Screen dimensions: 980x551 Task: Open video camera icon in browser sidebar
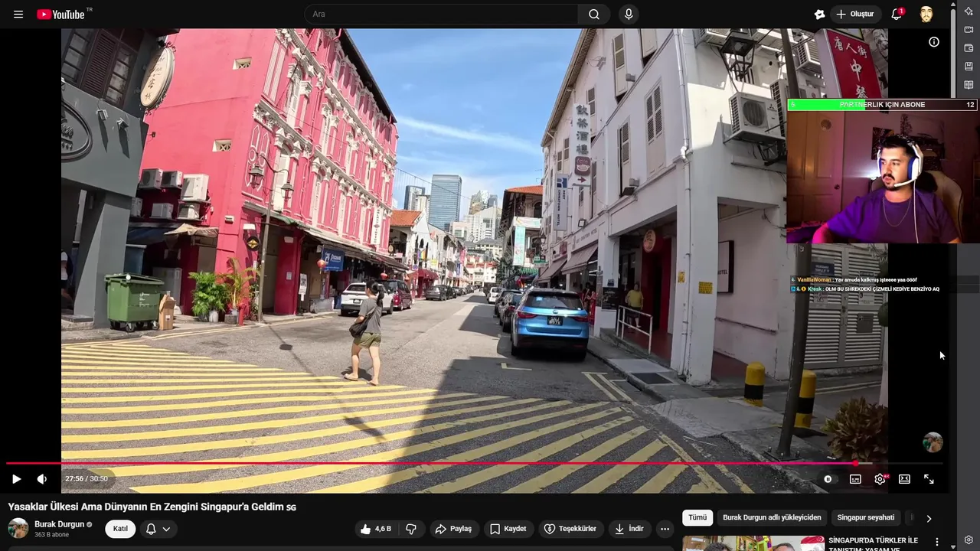[x=969, y=30]
